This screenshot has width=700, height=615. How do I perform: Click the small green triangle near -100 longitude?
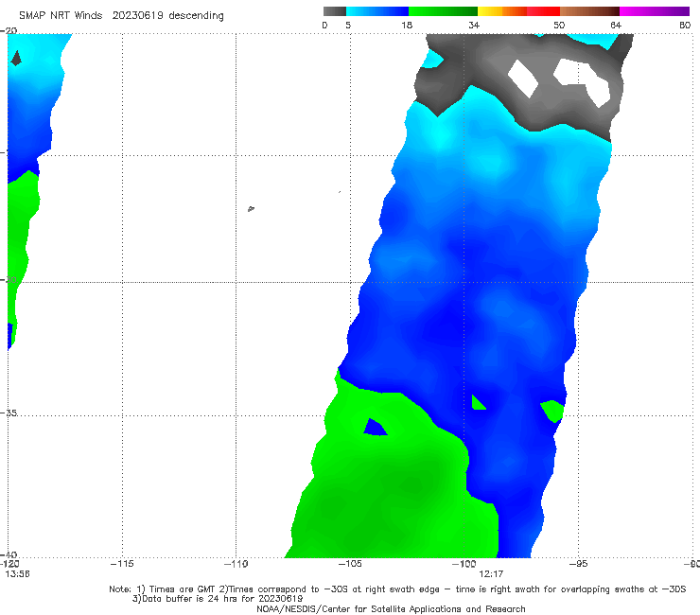point(478,403)
